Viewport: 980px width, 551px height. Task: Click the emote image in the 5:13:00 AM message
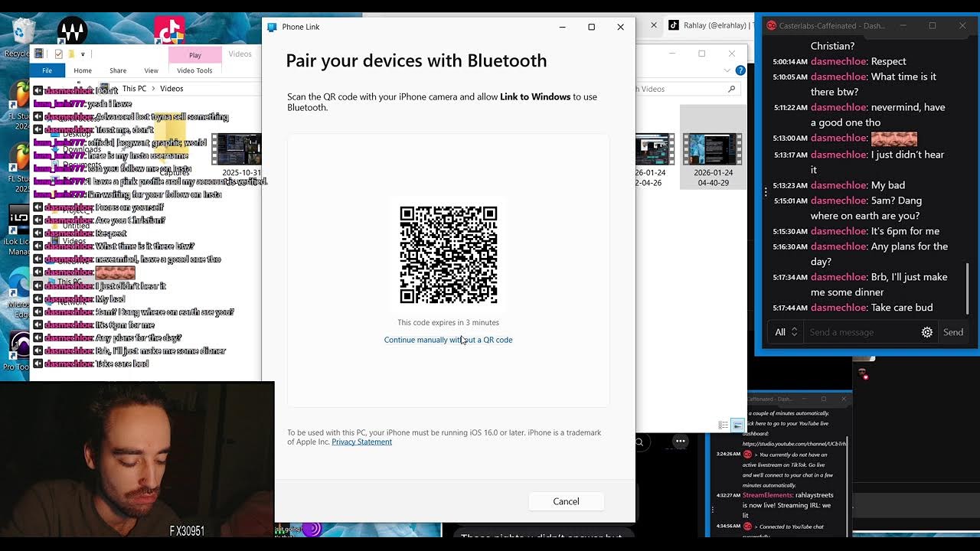[893, 139]
